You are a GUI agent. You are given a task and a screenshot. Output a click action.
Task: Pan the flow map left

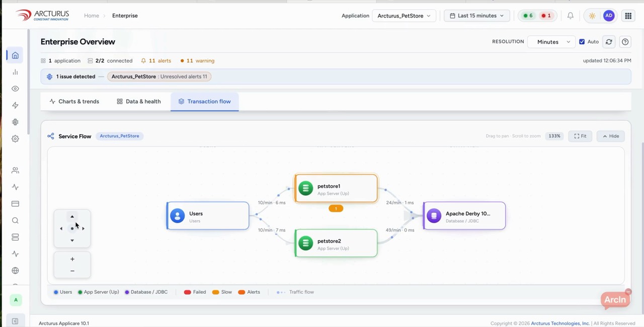[x=61, y=228]
